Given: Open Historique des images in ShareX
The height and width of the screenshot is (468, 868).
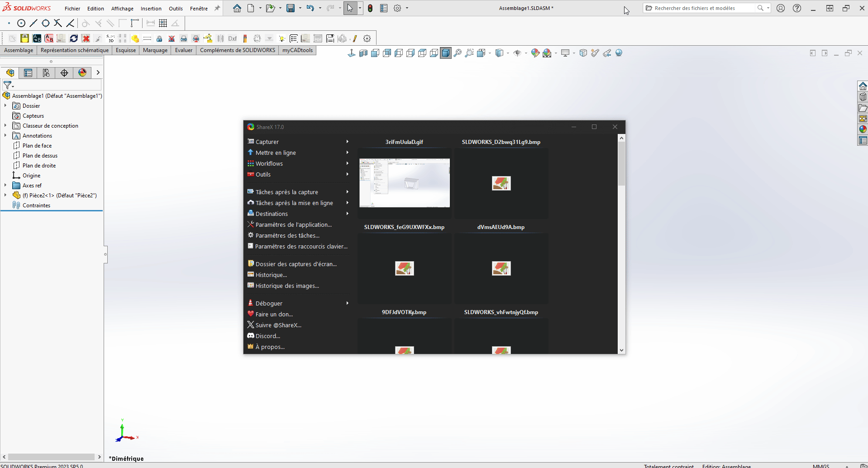Looking at the screenshot, I should coord(287,286).
